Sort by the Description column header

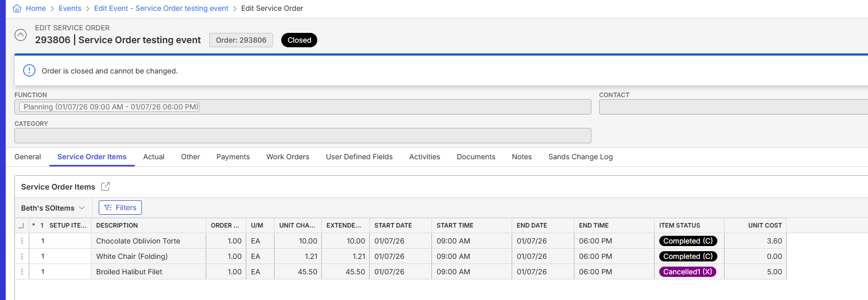(x=149, y=226)
